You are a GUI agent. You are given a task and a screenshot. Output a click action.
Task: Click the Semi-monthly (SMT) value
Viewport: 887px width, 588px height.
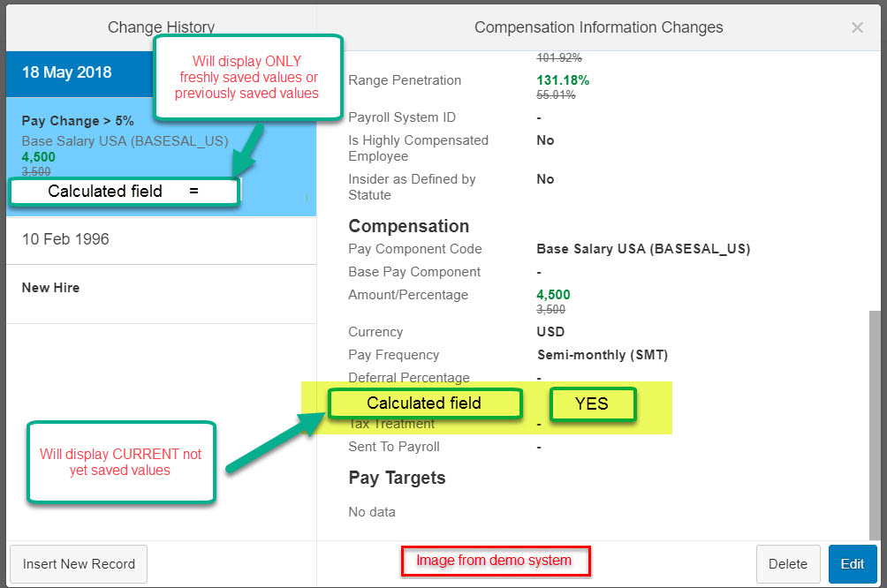click(603, 355)
